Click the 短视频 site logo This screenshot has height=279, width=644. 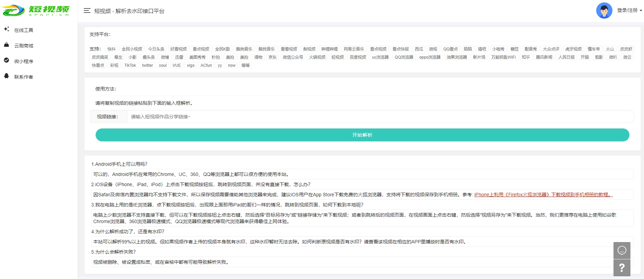click(36, 11)
